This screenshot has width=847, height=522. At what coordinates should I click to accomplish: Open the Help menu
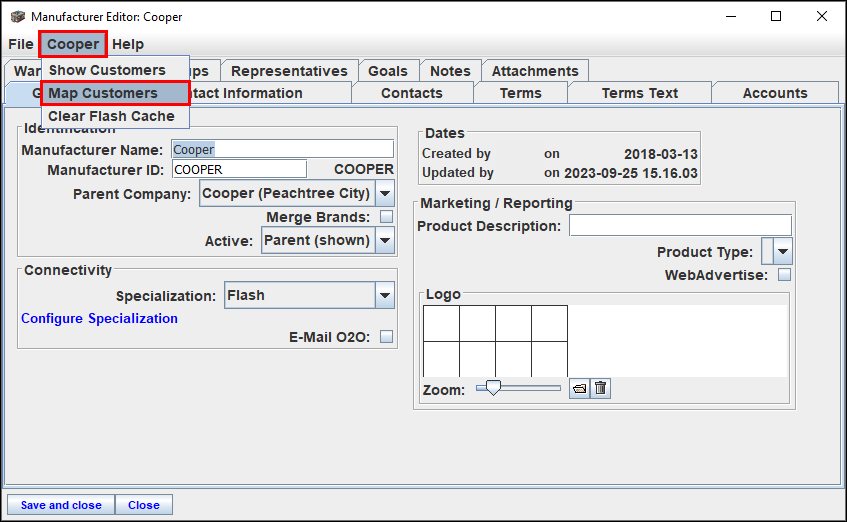[128, 44]
